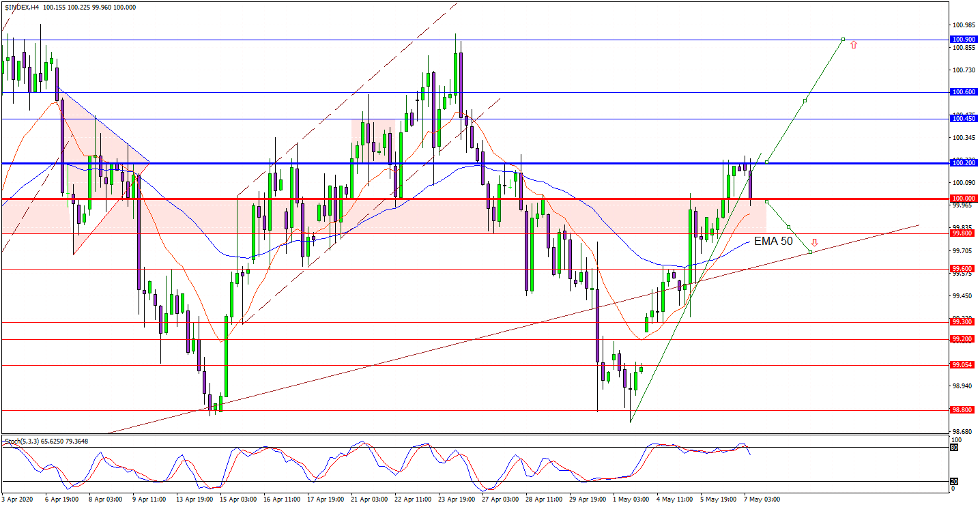
Task: Select the 99.600 red price level tag
Action: tap(962, 269)
